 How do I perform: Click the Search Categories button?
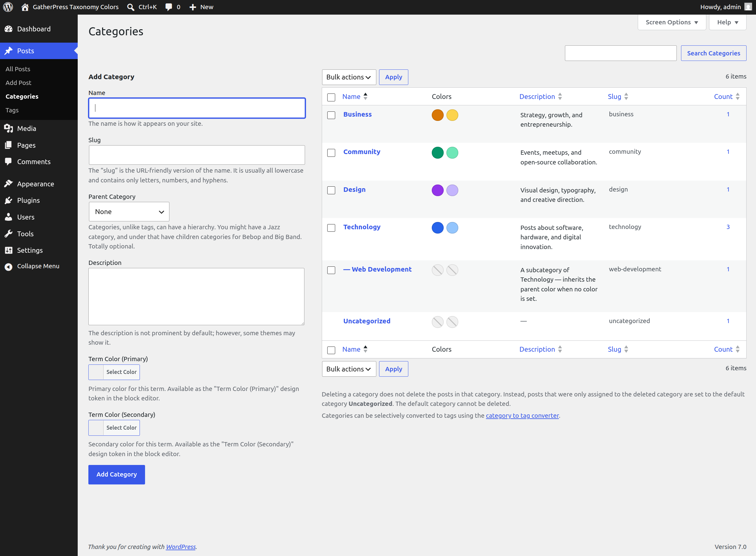[x=714, y=53]
